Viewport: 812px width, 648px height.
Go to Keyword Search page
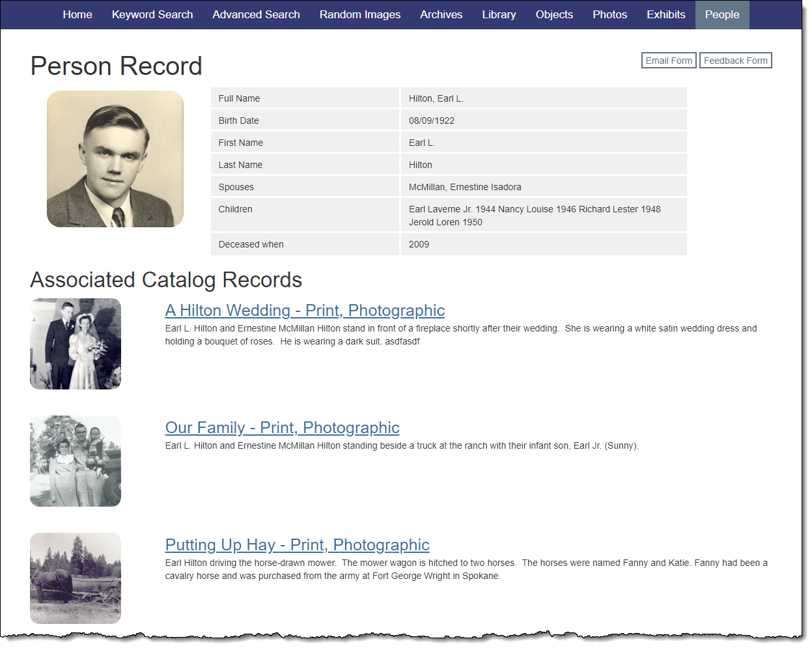click(152, 14)
